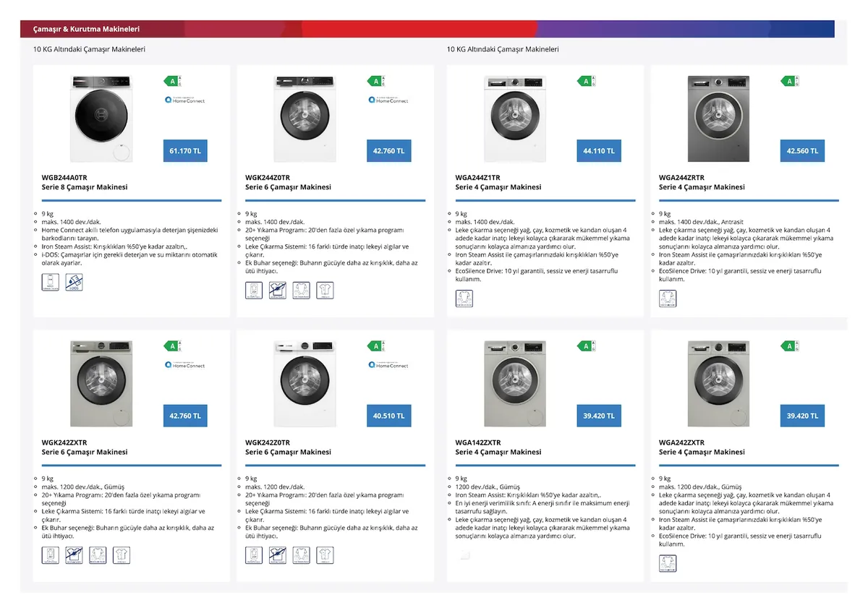Click the Home Connect logo on the WGK244Z0TR card
The width and height of the screenshot is (868, 613).
click(x=388, y=100)
